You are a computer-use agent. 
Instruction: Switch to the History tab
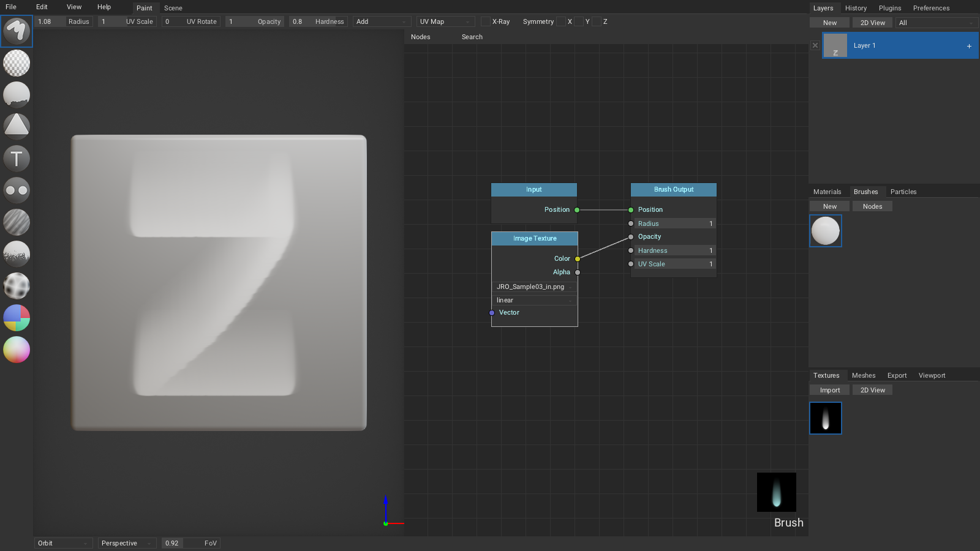click(856, 8)
